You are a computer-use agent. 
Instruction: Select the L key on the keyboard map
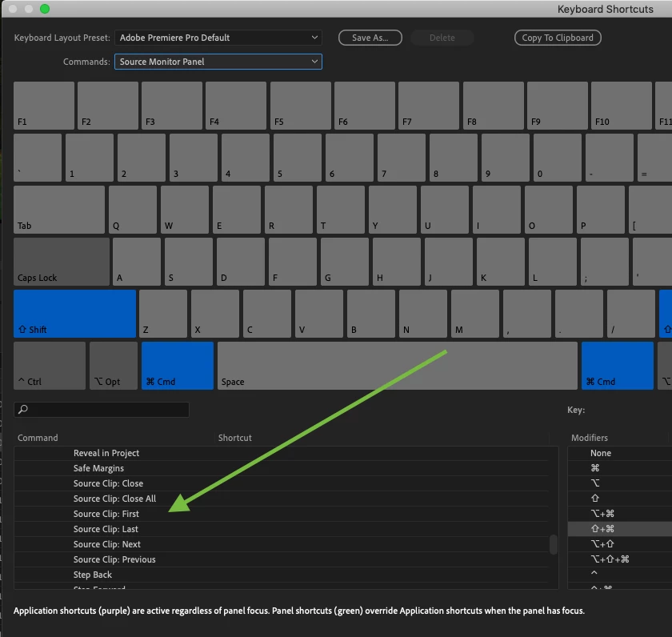point(553,262)
